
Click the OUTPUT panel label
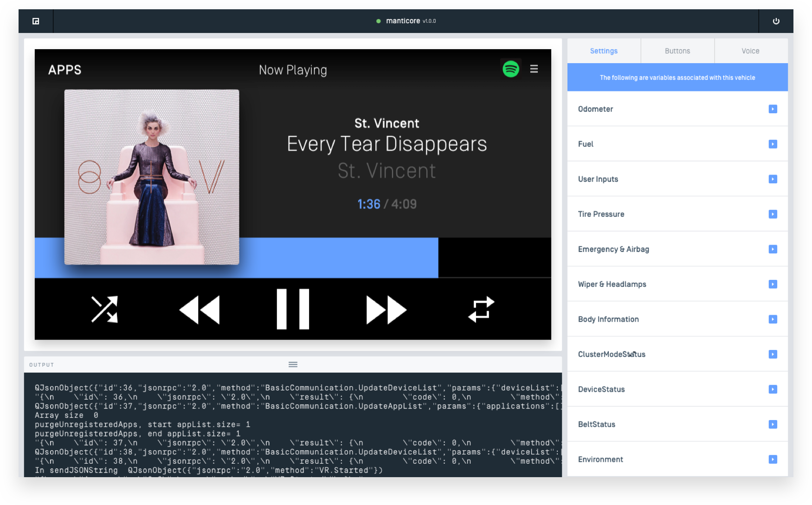coord(41,365)
